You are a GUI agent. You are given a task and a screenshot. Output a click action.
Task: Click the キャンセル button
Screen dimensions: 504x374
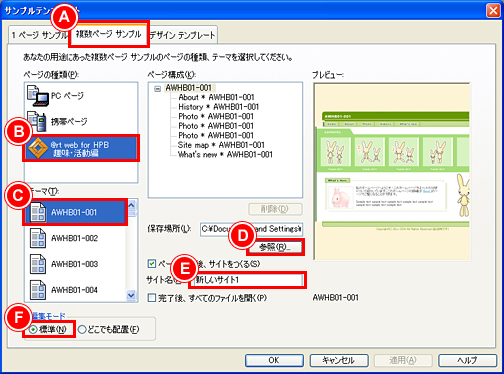(339, 360)
